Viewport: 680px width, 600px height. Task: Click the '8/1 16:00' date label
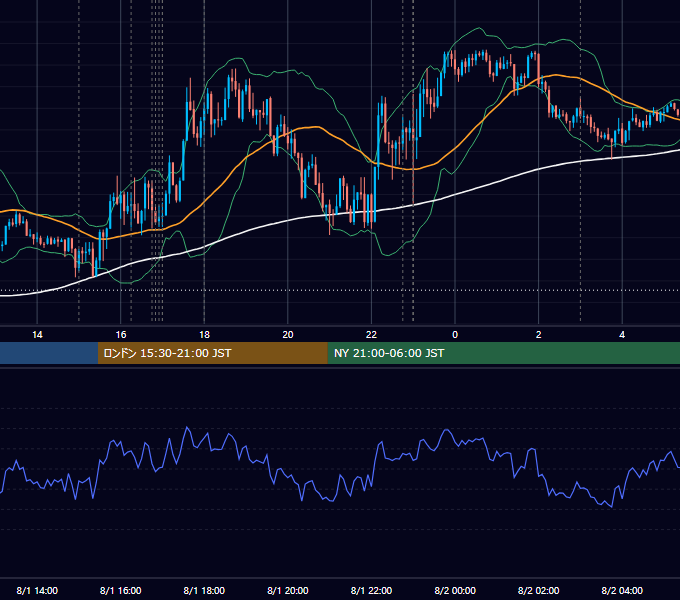[121, 591]
